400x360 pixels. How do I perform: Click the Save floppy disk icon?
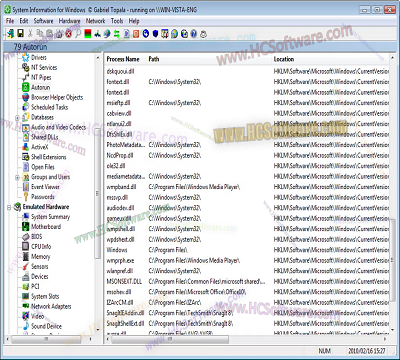tap(20, 33)
